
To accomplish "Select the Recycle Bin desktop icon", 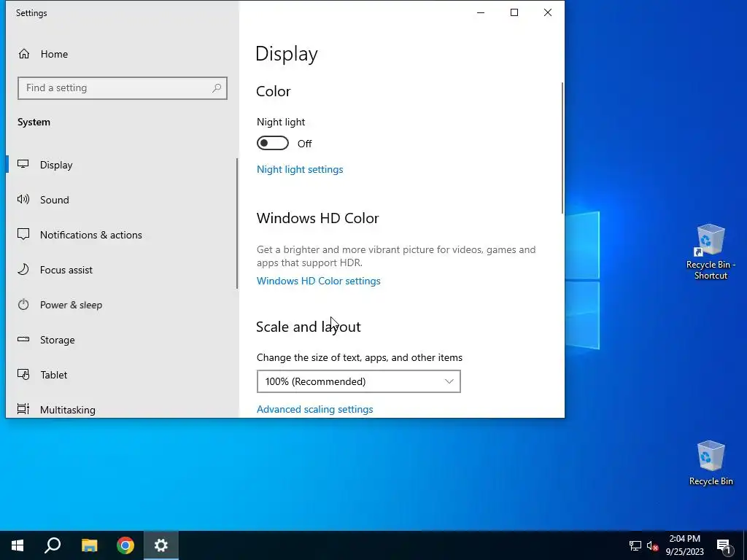I will pyautogui.click(x=711, y=463).
